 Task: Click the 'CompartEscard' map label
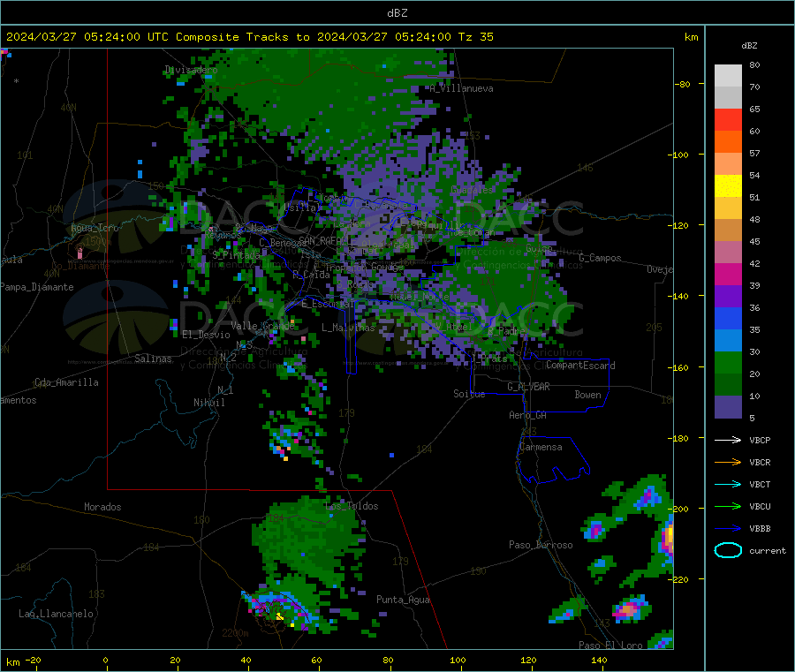point(580,366)
